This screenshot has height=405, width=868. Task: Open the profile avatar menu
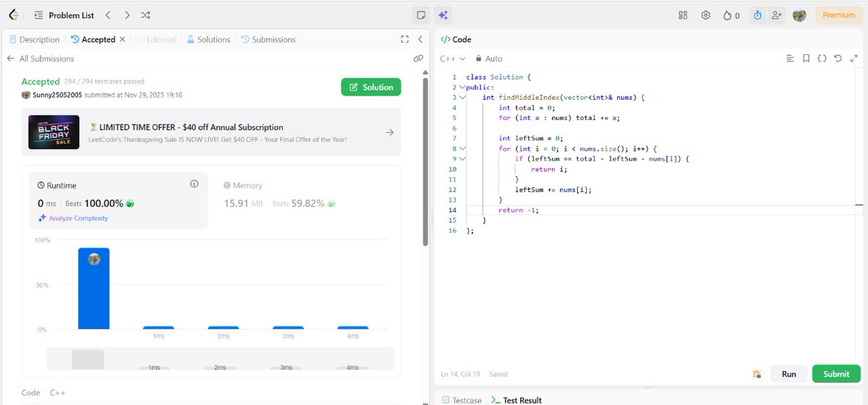tap(799, 15)
